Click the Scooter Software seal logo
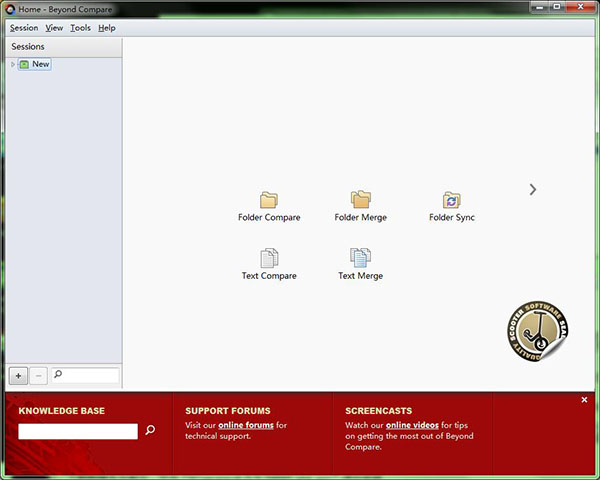The image size is (600, 480). [540, 331]
